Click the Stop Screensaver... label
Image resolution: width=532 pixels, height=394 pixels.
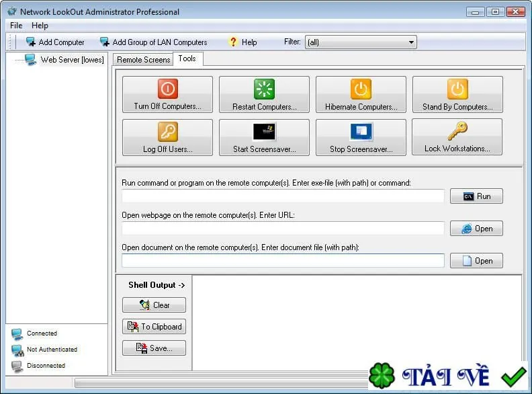[x=361, y=149]
